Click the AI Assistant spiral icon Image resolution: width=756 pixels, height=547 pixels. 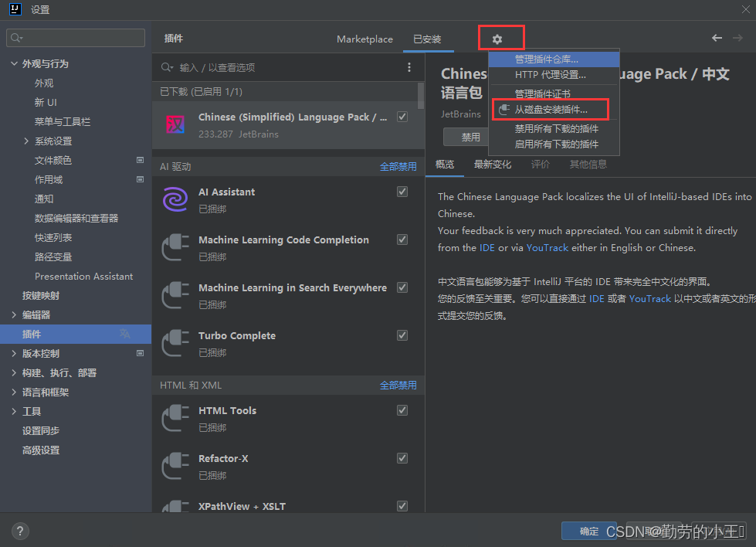175,199
